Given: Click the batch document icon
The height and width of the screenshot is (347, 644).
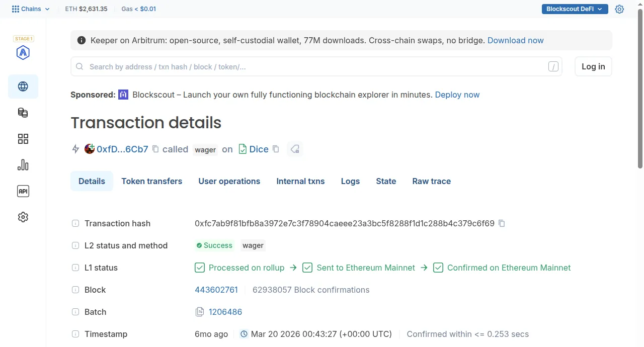Looking at the screenshot, I should point(200,312).
